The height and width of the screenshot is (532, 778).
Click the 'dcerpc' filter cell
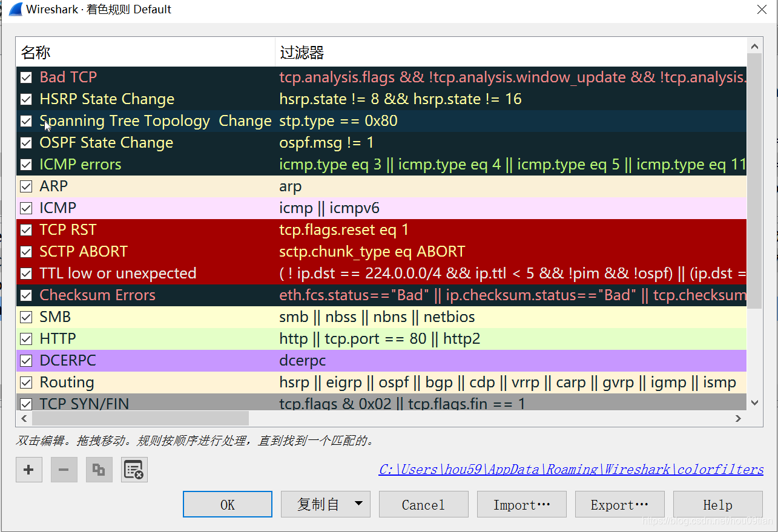(303, 361)
